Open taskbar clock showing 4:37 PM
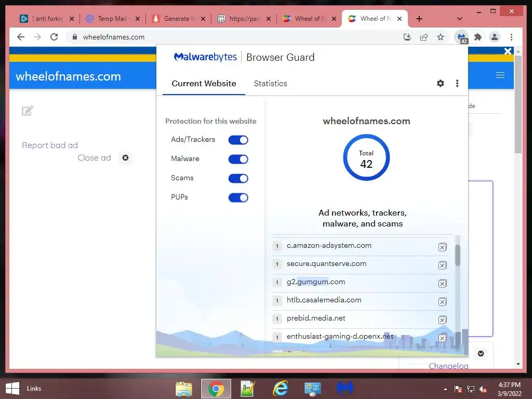Viewport: 532px width, 399px height. 509,389
